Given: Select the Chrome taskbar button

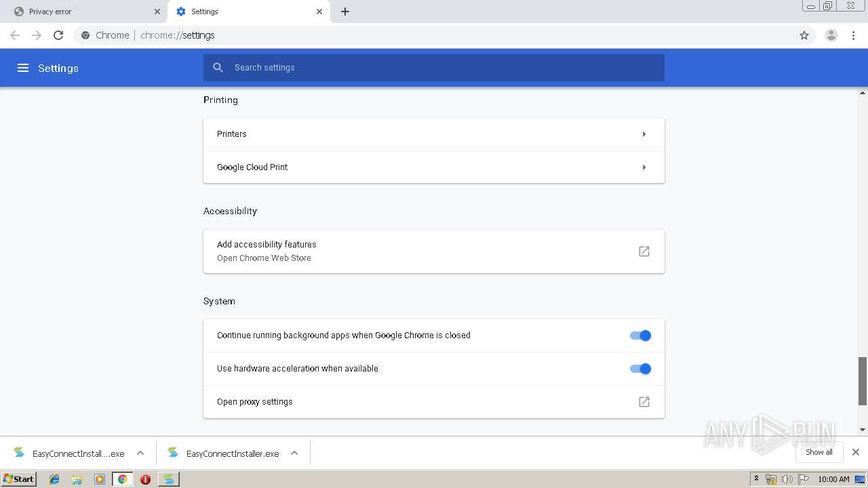Looking at the screenshot, I should tap(122, 479).
